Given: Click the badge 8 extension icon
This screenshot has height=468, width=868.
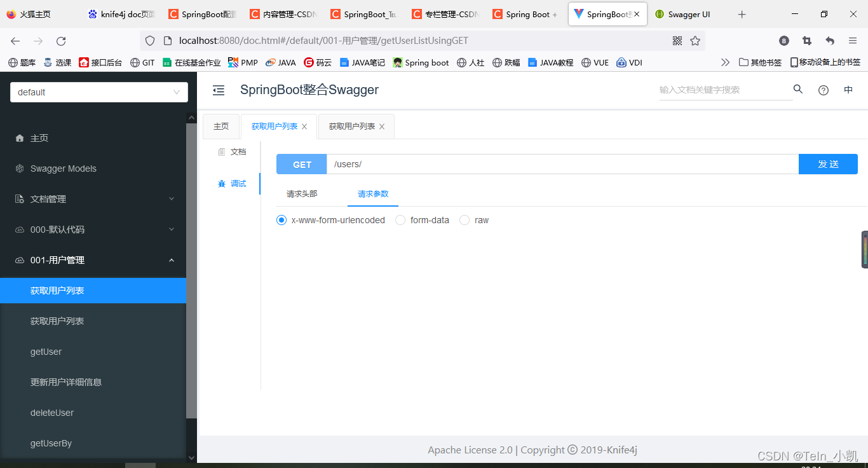Looking at the screenshot, I should (784, 41).
